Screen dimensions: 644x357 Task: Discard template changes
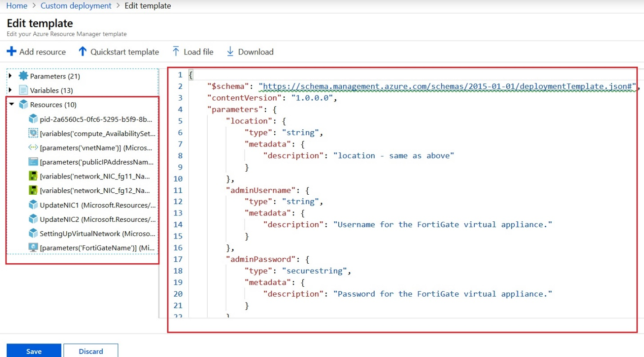click(x=91, y=351)
